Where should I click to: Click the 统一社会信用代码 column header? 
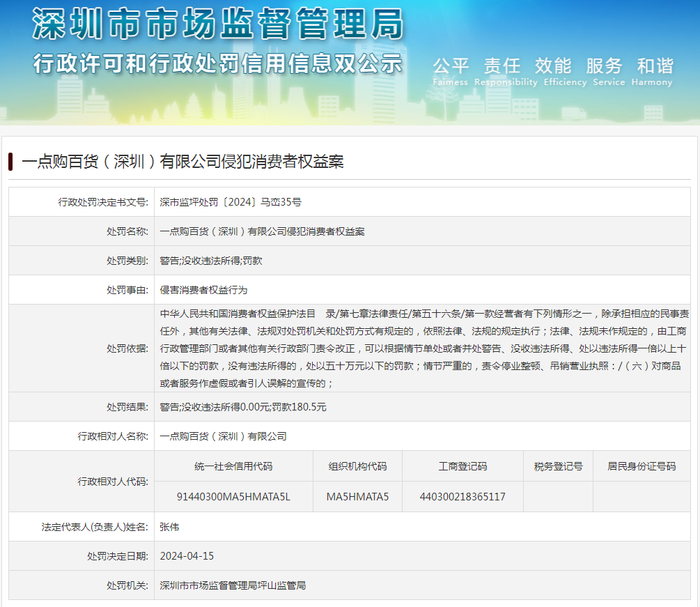click(233, 466)
